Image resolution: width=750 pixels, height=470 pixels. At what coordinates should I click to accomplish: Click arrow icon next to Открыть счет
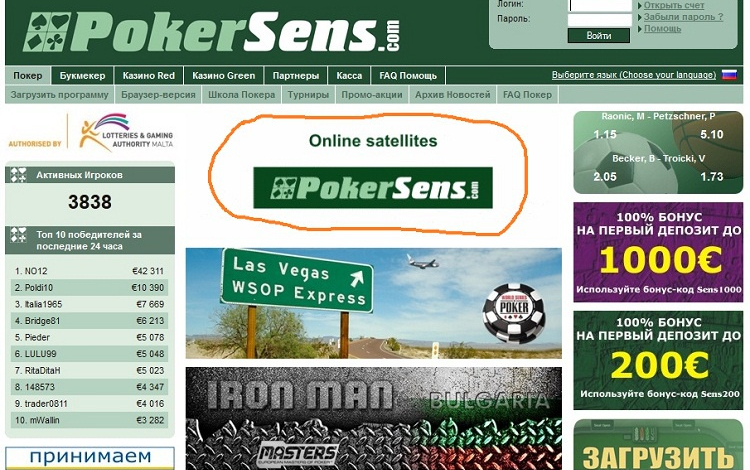640,6
